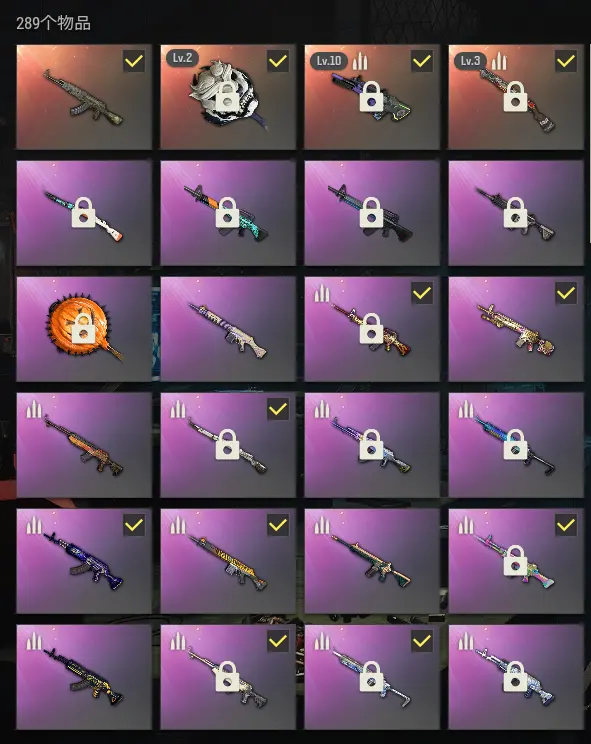Select the blue-teal locked rifle tile
The height and width of the screenshot is (744, 591).
[x=516, y=445]
